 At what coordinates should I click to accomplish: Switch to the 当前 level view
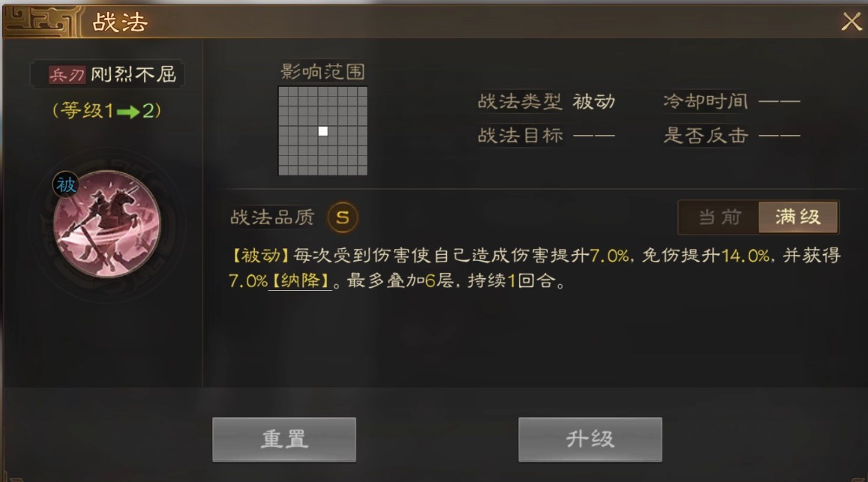point(719,217)
